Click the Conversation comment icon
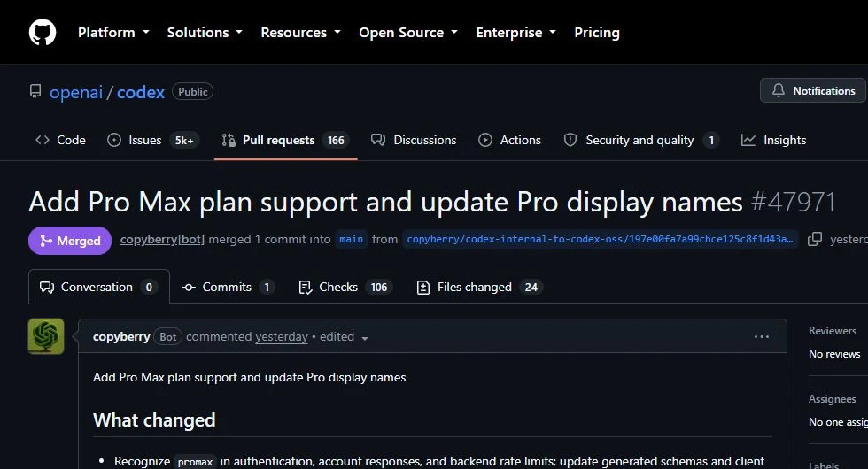This screenshot has height=469, width=868. (x=47, y=287)
